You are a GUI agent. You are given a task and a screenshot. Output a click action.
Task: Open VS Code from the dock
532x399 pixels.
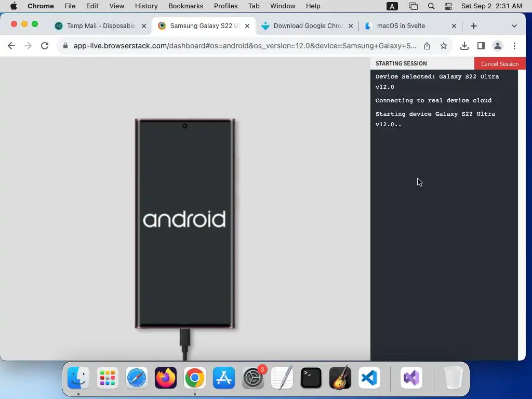369,378
